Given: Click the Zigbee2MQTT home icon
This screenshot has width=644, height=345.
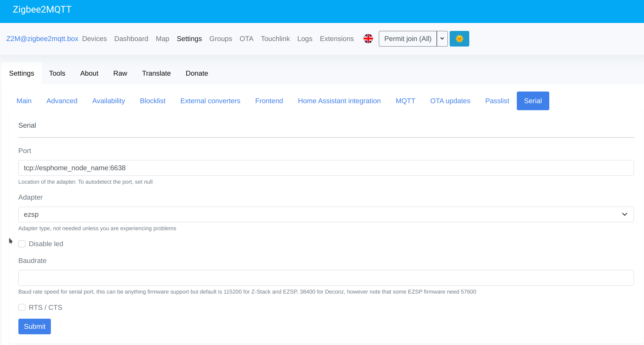Looking at the screenshot, I should tap(41, 9).
